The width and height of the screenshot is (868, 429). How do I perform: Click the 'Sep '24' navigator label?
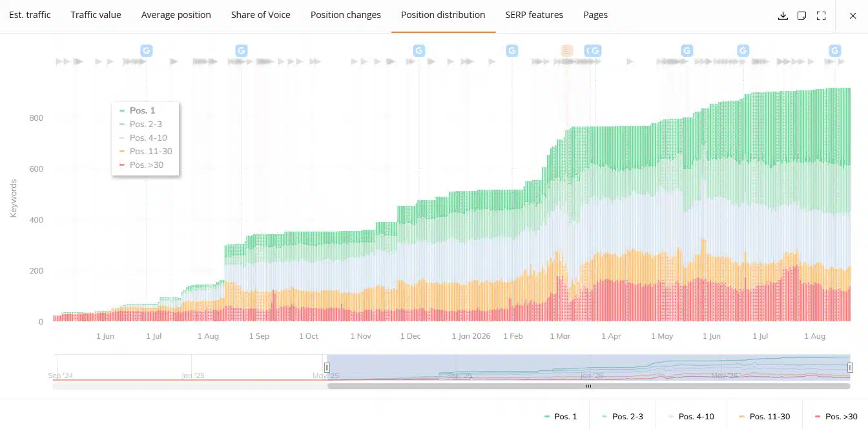[61, 375]
